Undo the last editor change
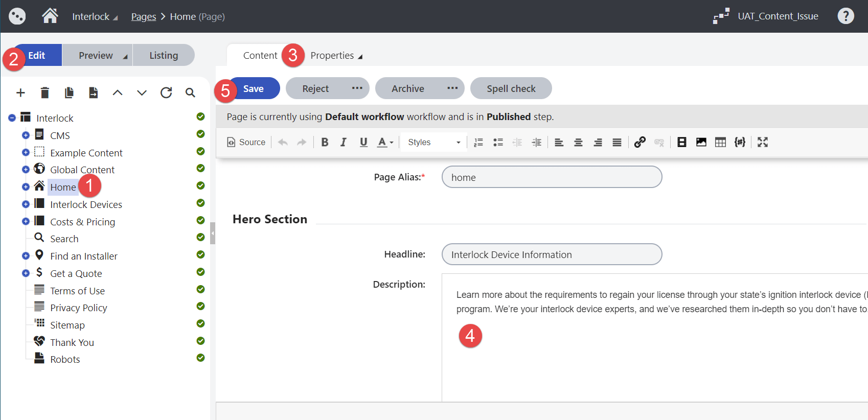This screenshot has height=420, width=868. (283, 142)
